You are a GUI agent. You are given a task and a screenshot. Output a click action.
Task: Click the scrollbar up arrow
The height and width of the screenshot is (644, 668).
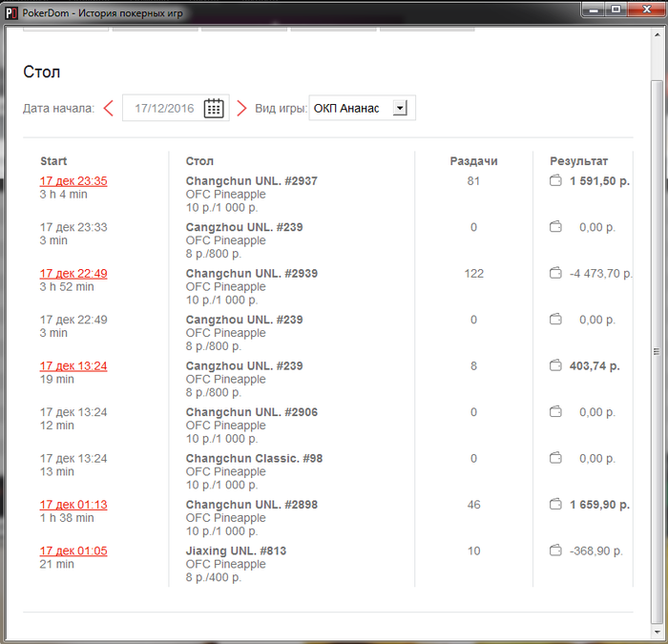pos(657,35)
